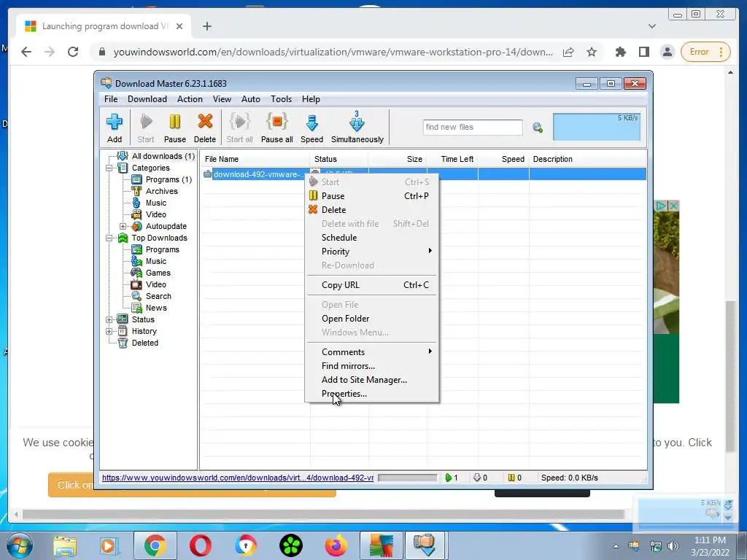Click the status bar download progress bar

407,478
